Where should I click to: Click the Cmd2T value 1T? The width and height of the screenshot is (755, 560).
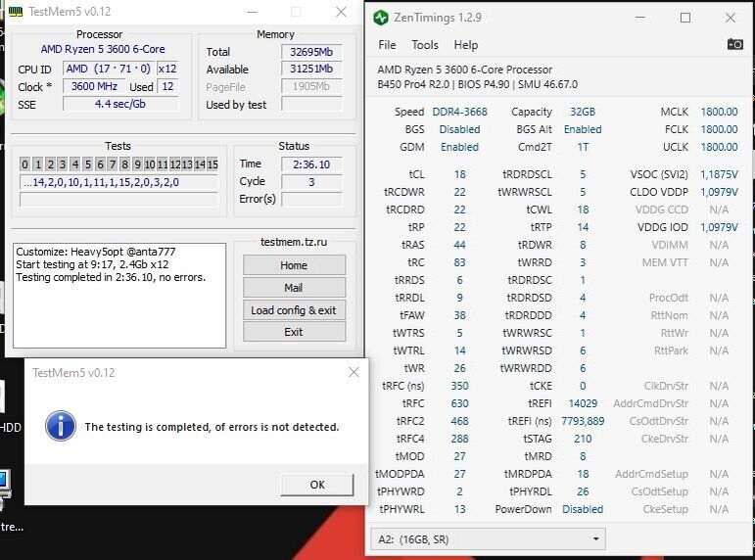point(583,148)
